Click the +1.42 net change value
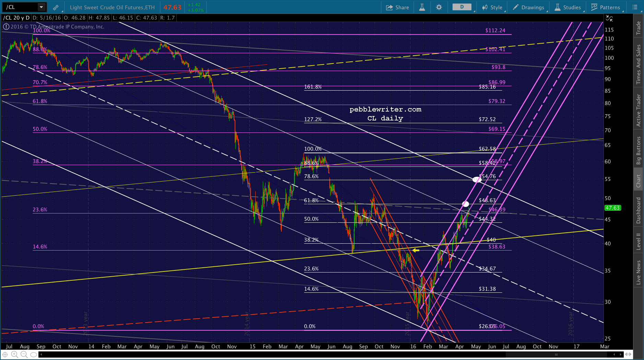This screenshot has height=360, width=644. coord(194,5)
